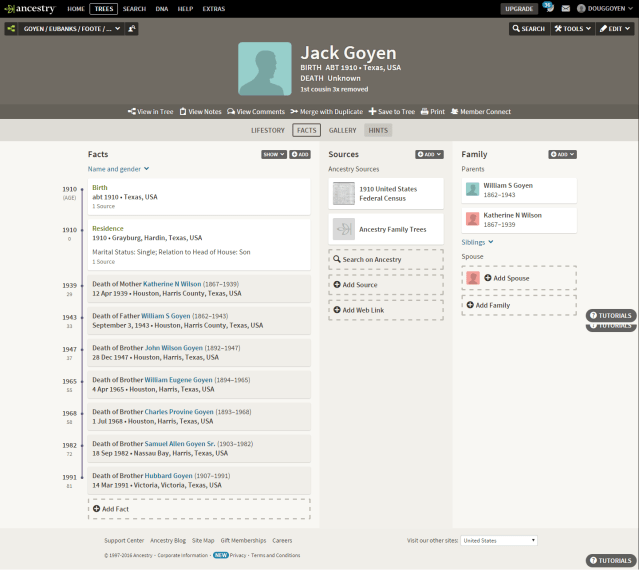Open the TOOLS dropdown menu

(573, 29)
